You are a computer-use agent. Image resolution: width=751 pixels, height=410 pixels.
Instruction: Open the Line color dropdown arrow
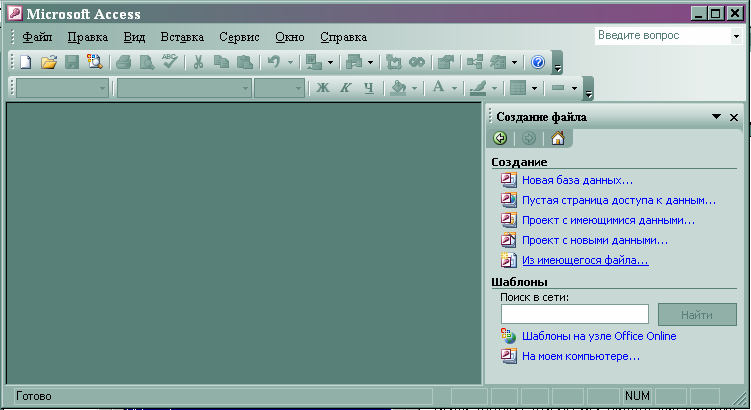tap(494, 88)
